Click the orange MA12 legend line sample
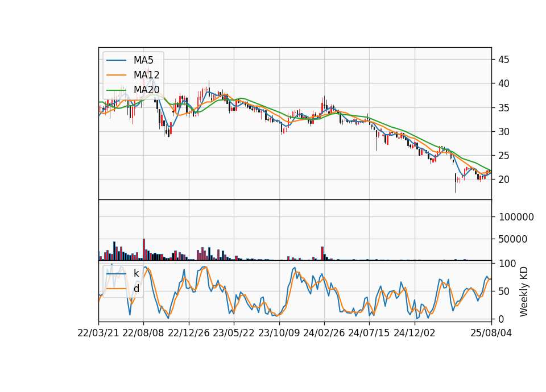546x392 pixels. point(116,75)
